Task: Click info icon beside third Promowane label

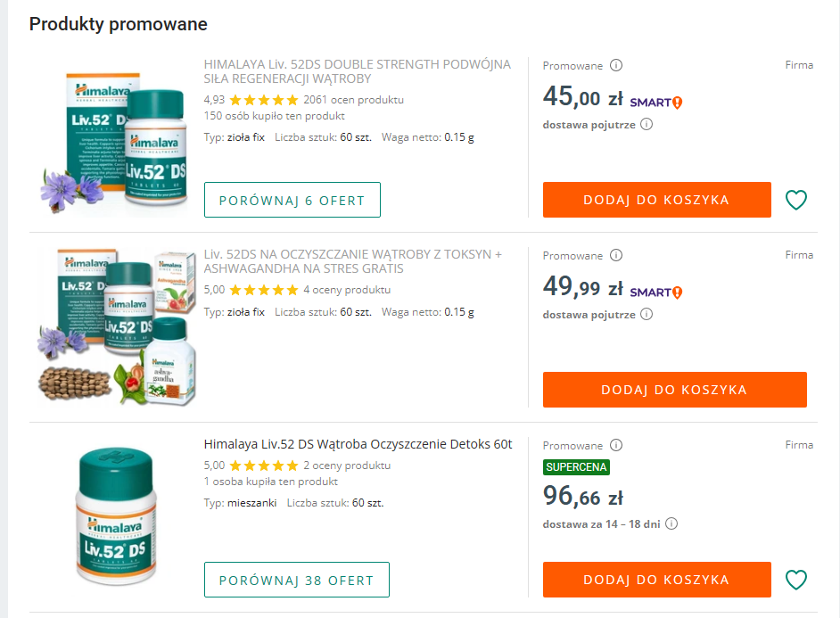Action: 616,445
